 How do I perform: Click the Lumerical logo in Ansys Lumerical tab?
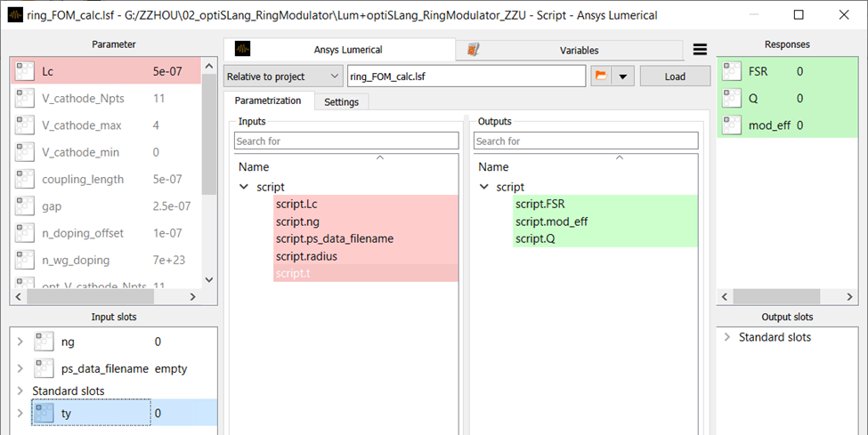pyautogui.click(x=242, y=49)
